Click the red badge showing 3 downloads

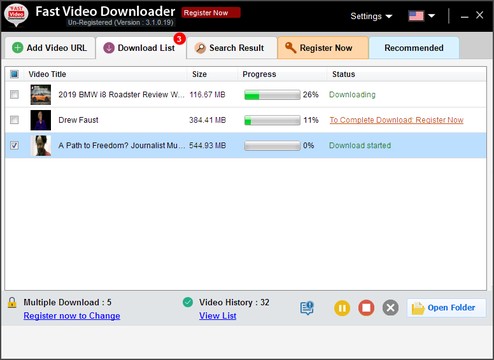tap(179, 39)
